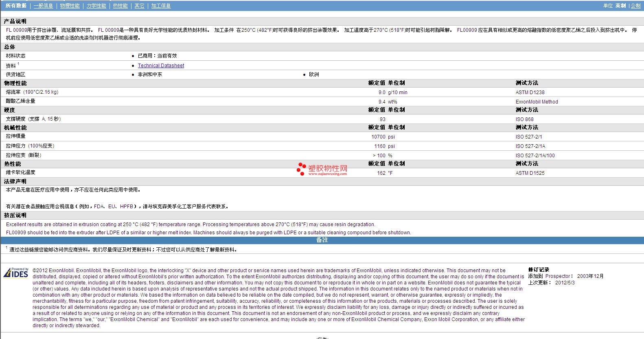Viewport: 644px width, 339px height.
Task: Click g/10 min unit text
Action: (x=398, y=92)
